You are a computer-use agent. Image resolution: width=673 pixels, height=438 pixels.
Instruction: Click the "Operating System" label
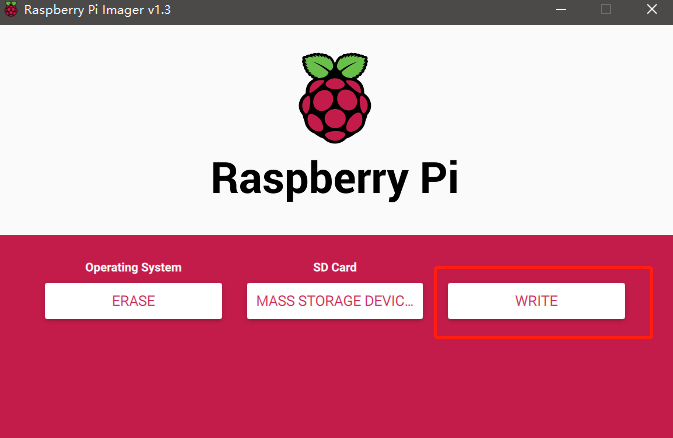coord(133,268)
